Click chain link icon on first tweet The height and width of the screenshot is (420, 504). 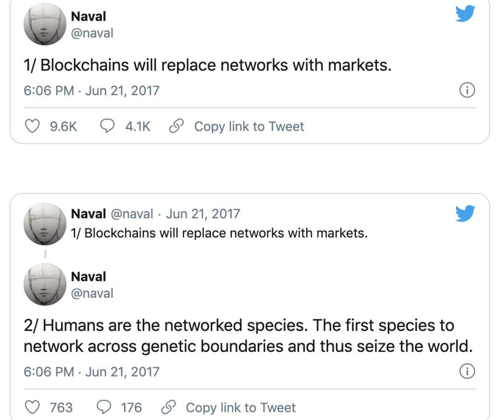click(176, 126)
